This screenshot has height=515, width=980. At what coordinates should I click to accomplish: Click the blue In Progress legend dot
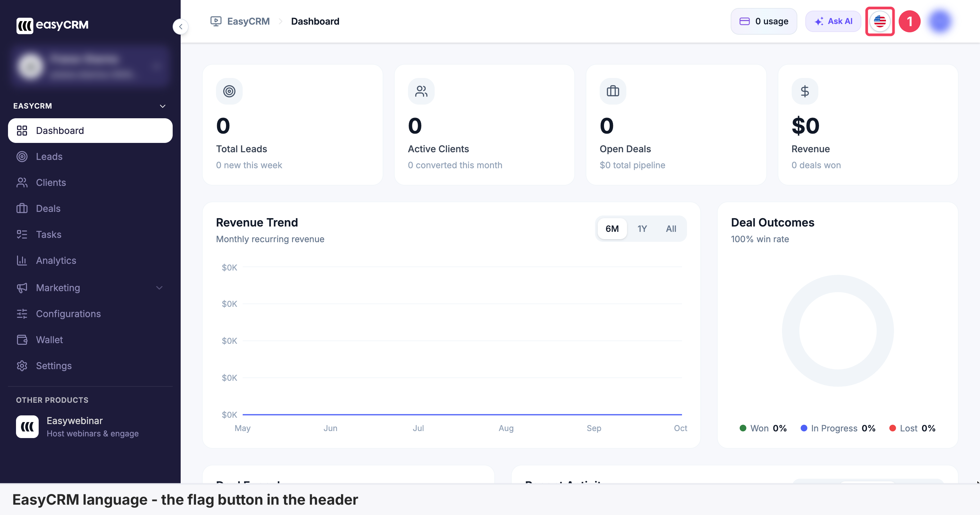tap(803, 428)
